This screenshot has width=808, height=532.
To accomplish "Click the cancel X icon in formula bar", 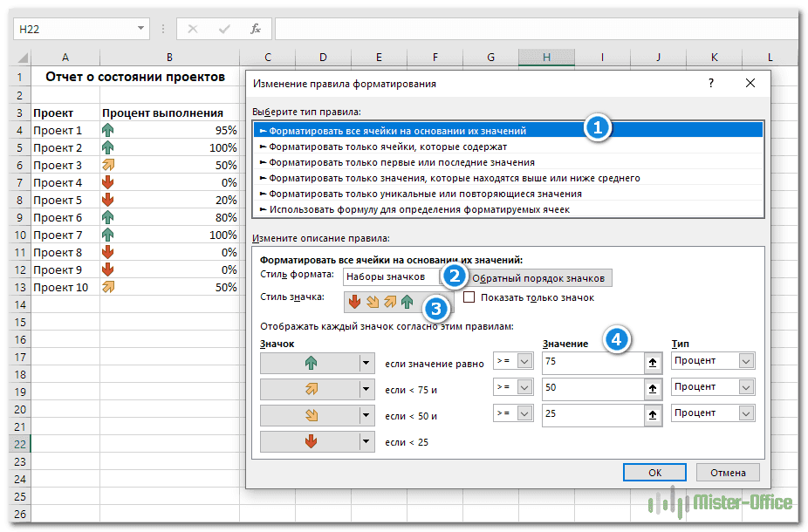I will tap(193, 29).
